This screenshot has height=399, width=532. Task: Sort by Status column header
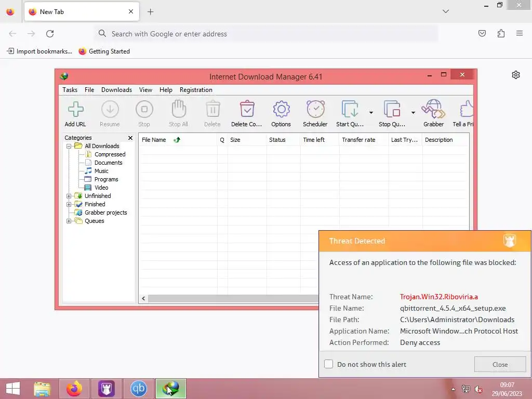pyautogui.click(x=283, y=140)
